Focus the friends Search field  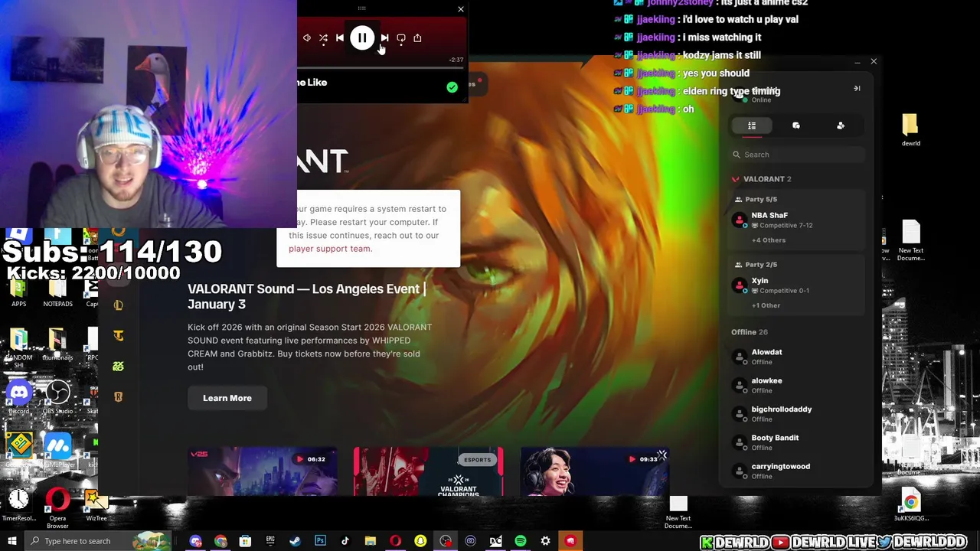796,155
